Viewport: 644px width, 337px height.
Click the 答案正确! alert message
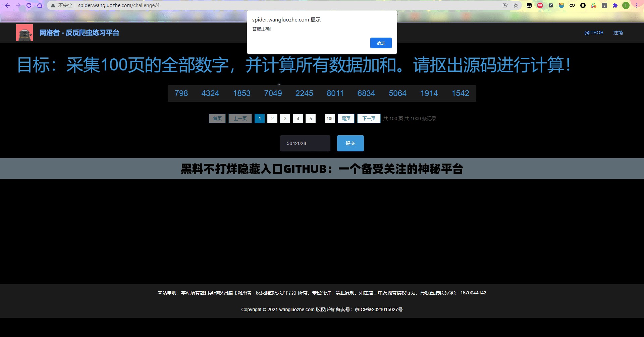point(262,29)
